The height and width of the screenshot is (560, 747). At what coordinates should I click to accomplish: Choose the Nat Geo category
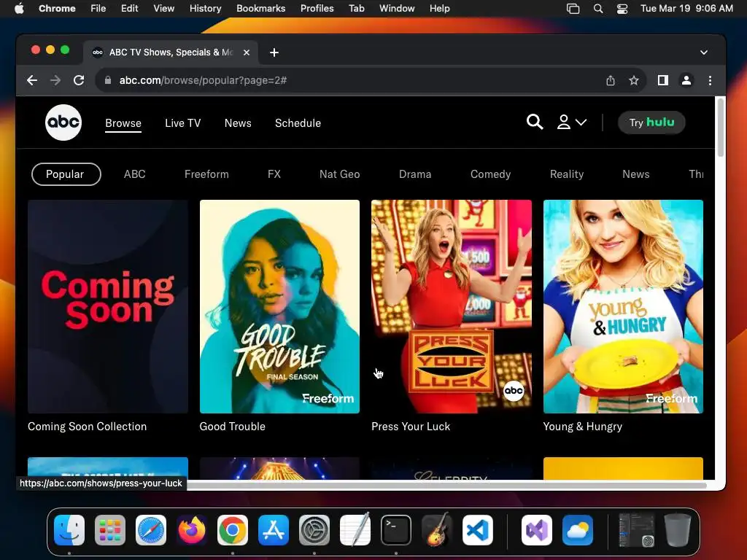(x=340, y=174)
